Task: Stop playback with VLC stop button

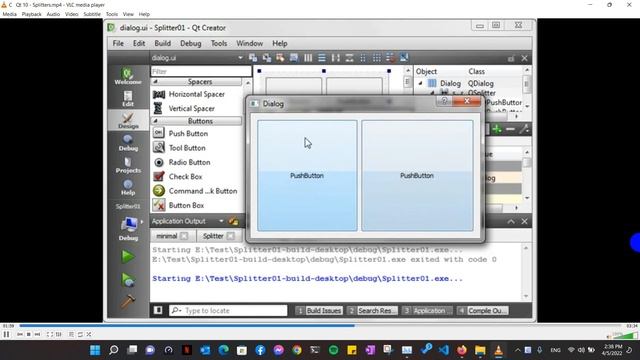Action: click(29, 334)
